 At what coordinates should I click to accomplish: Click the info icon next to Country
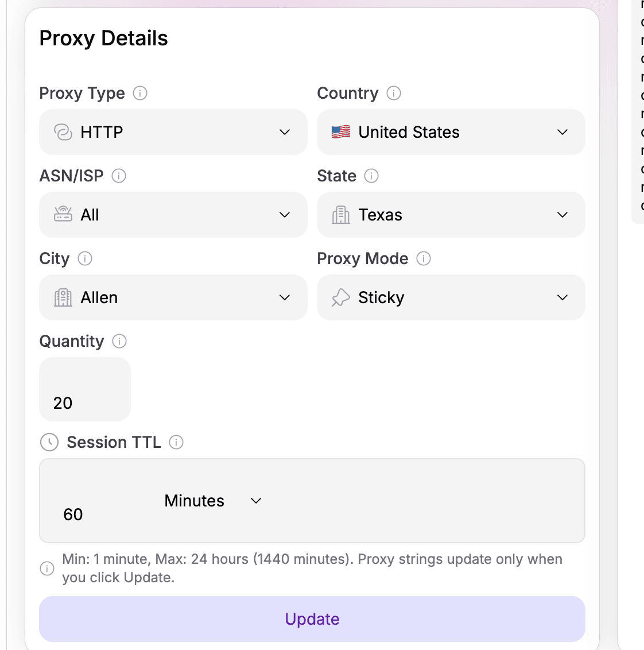pyautogui.click(x=394, y=93)
